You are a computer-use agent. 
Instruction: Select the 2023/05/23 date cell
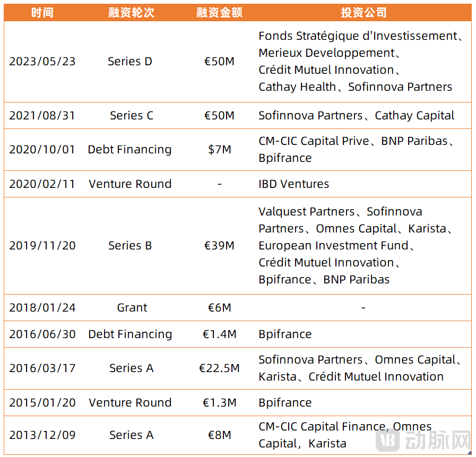click(42, 62)
